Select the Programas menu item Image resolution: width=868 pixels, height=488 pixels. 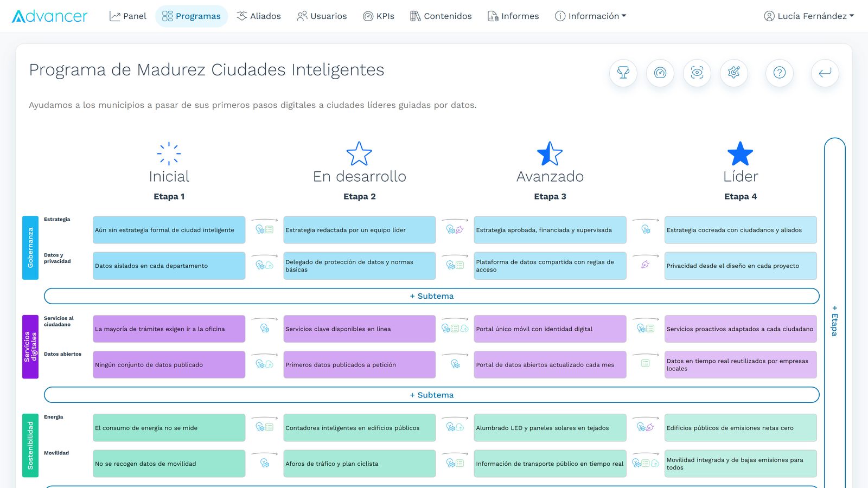click(192, 16)
